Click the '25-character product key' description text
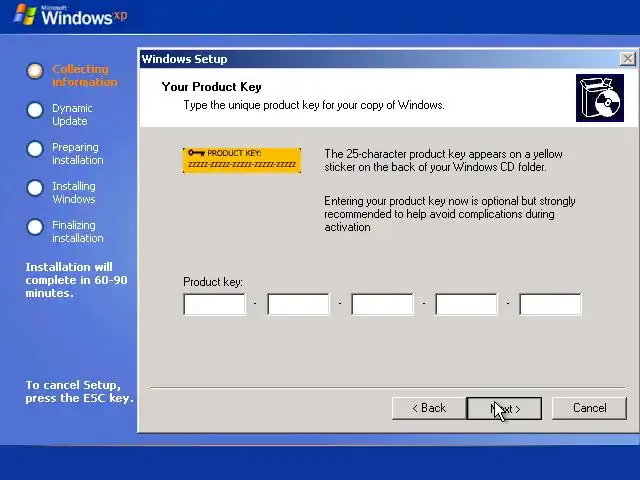This screenshot has height=480, width=640. (443, 160)
